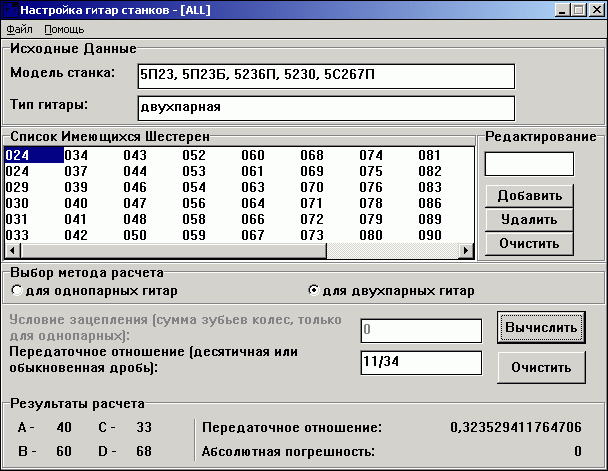This screenshot has height=471, width=608.
Task: Select gear 043 in the list
Action: tap(135, 155)
